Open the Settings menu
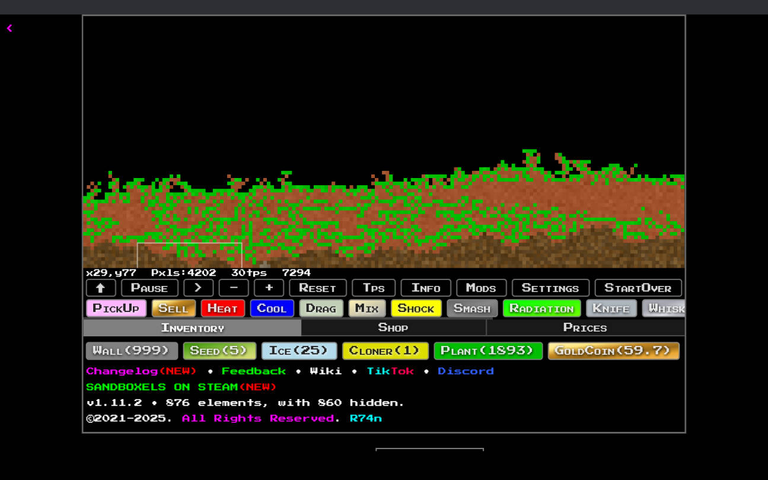Viewport: 768px width, 480px height. (x=550, y=288)
